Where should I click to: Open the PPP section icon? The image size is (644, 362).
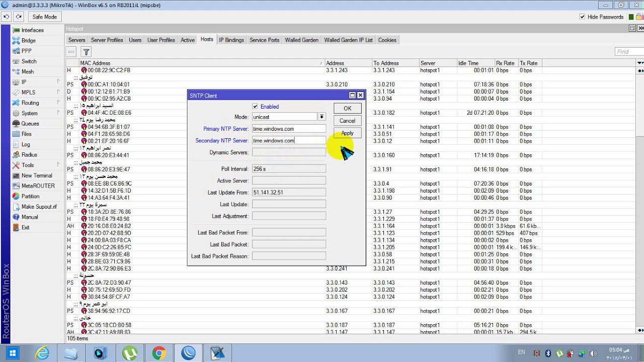pos(17,51)
